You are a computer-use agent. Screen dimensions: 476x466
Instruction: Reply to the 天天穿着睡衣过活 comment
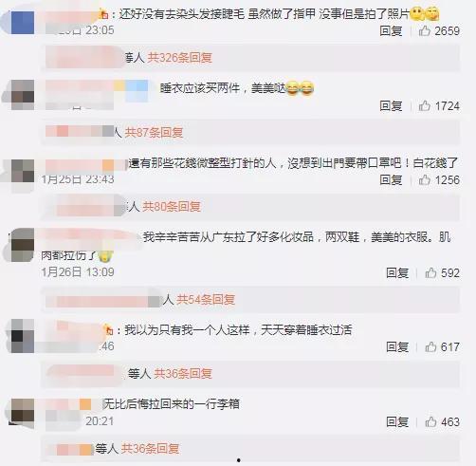point(397,346)
